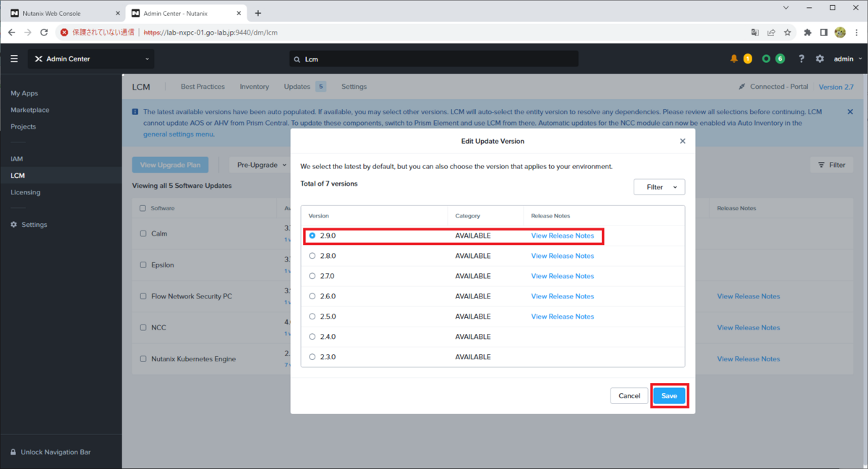Select the 2.3.0 version radio button

pyautogui.click(x=312, y=357)
